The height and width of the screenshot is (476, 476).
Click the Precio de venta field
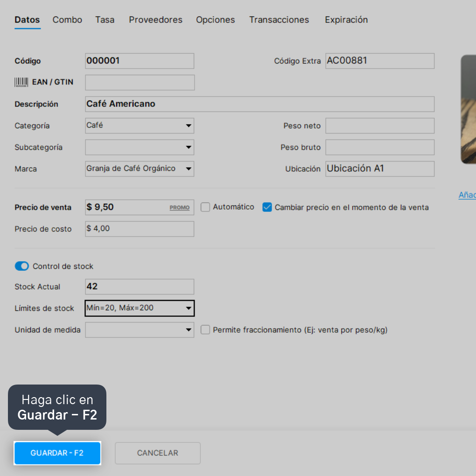pyautogui.click(x=140, y=207)
